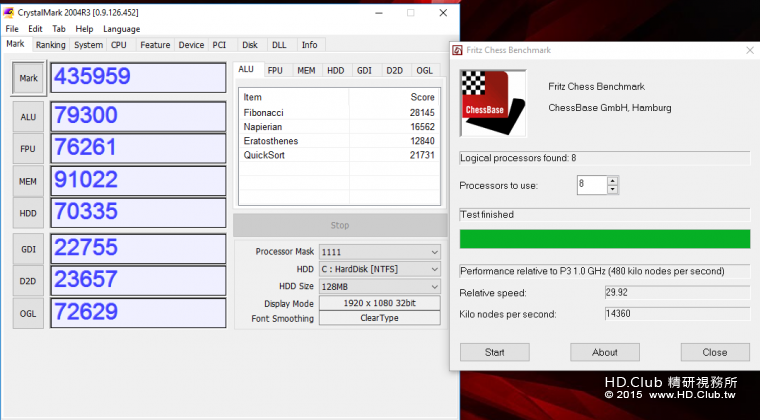Run the FPU benchmark button
The height and width of the screenshot is (420, 760).
28,149
